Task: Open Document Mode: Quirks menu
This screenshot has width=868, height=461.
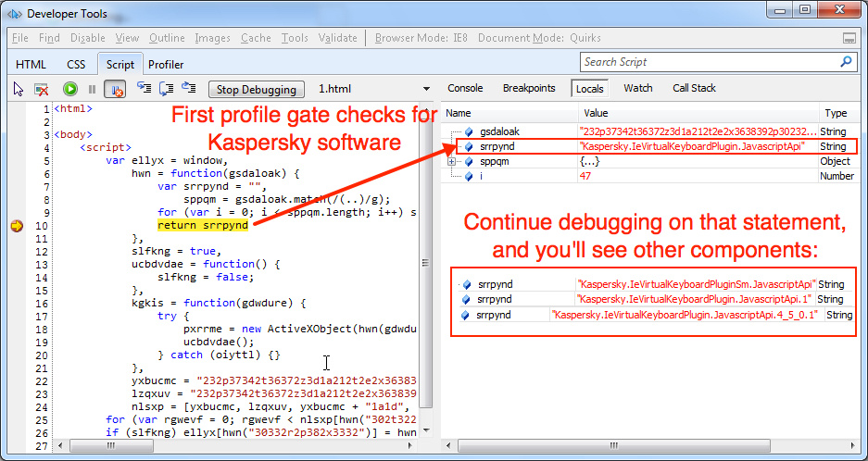Action: (539, 38)
